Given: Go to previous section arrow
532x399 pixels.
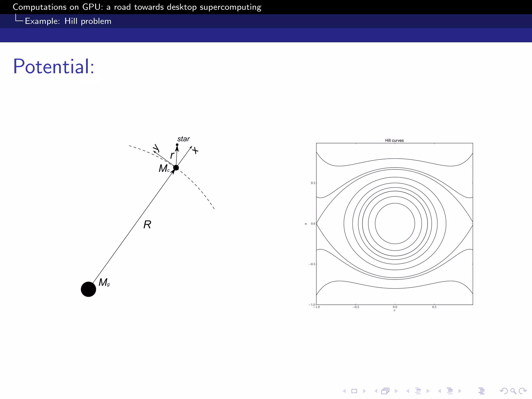Looking at the screenshot, I should pyautogui.click(x=440, y=391).
